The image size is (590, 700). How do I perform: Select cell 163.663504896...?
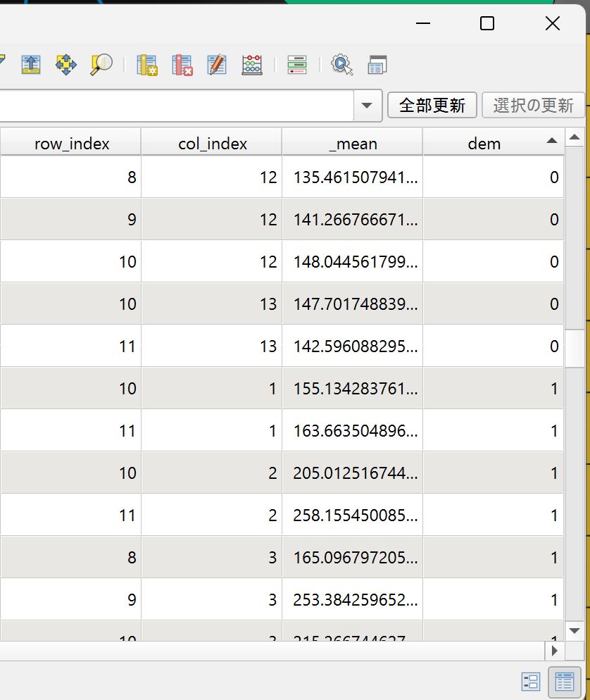[353, 431]
